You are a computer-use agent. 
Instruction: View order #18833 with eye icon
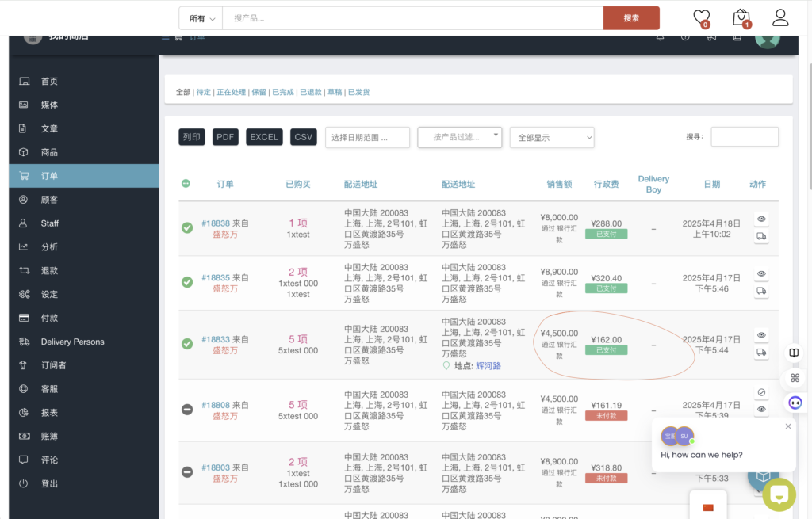click(x=761, y=335)
